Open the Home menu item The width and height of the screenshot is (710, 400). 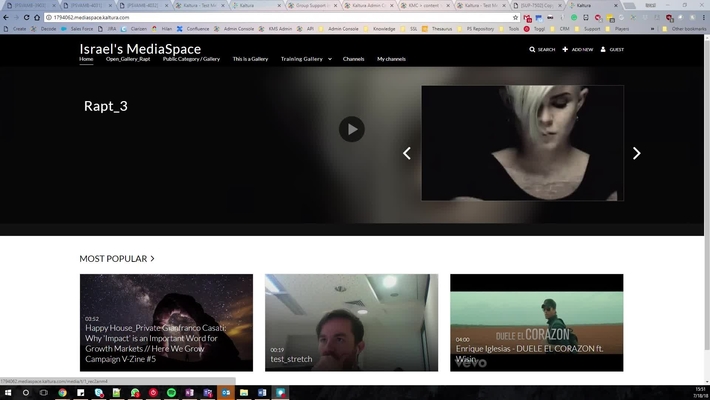coord(87,59)
